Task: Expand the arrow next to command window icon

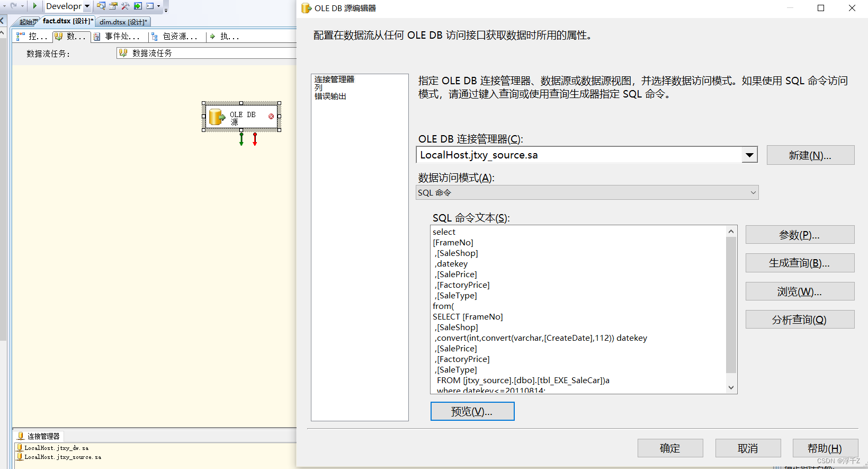Action: click(158, 6)
